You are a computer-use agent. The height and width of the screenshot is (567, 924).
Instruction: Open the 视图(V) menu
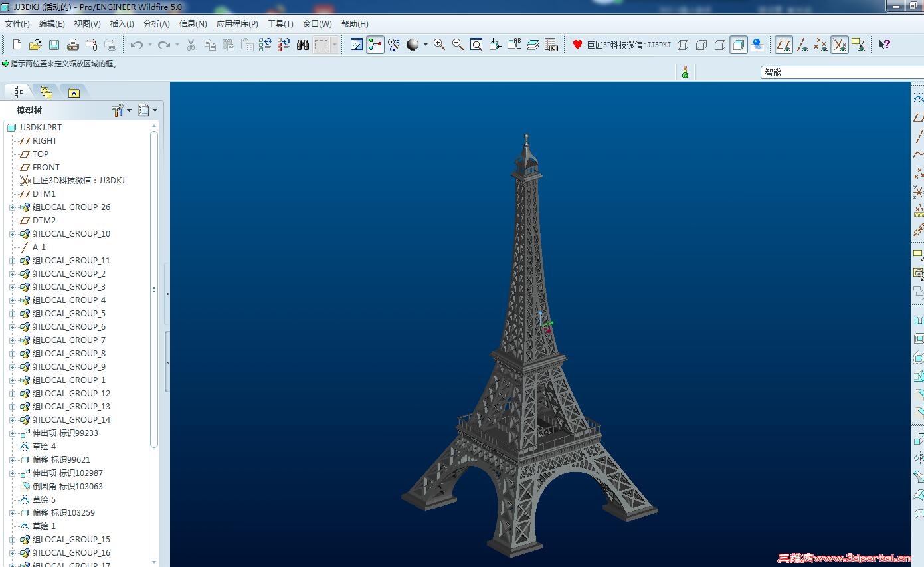tap(87, 23)
